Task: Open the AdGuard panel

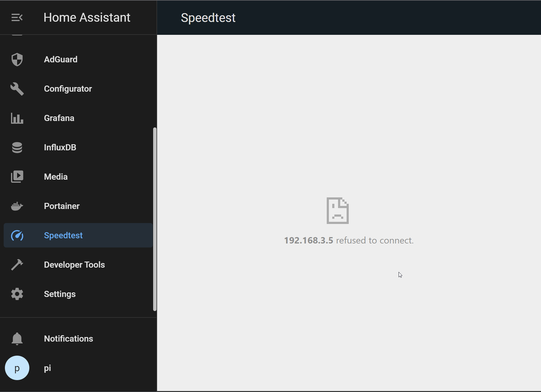Action: point(78,59)
